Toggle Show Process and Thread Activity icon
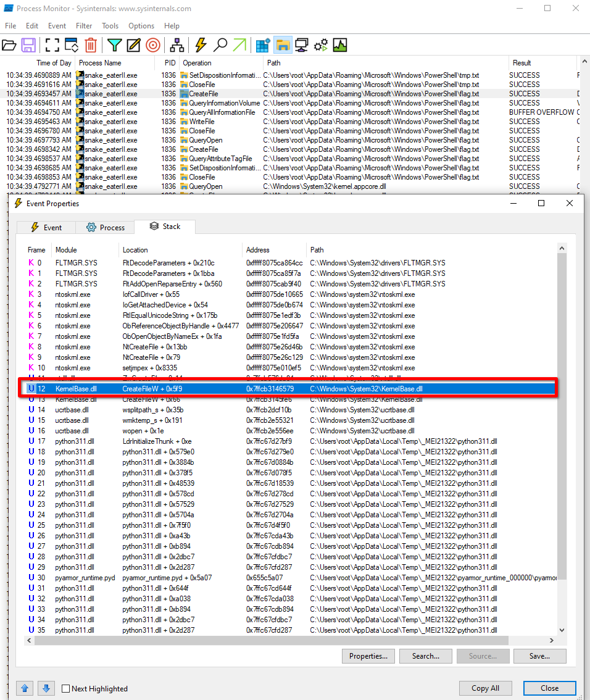This screenshot has width=590, height=700. click(321, 45)
